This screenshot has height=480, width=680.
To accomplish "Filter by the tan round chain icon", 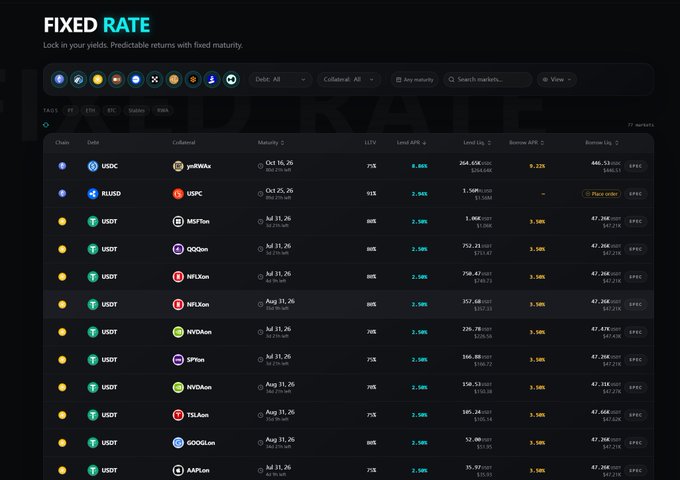I will point(174,79).
